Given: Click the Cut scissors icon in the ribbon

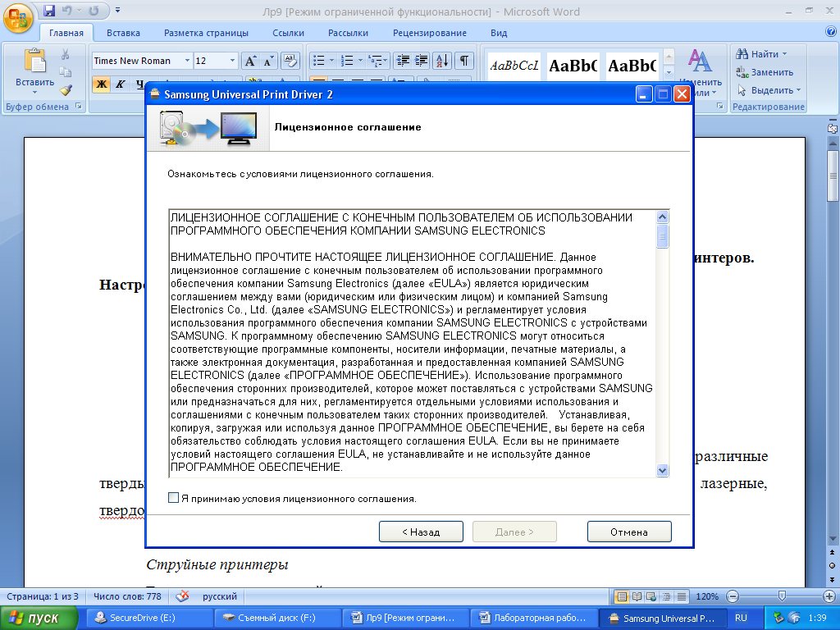Looking at the screenshot, I should coord(66,54).
